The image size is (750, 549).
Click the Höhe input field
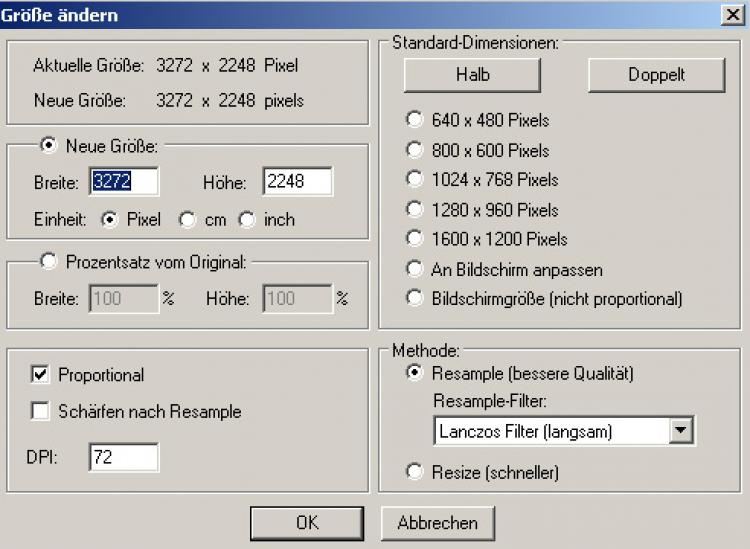(x=297, y=181)
